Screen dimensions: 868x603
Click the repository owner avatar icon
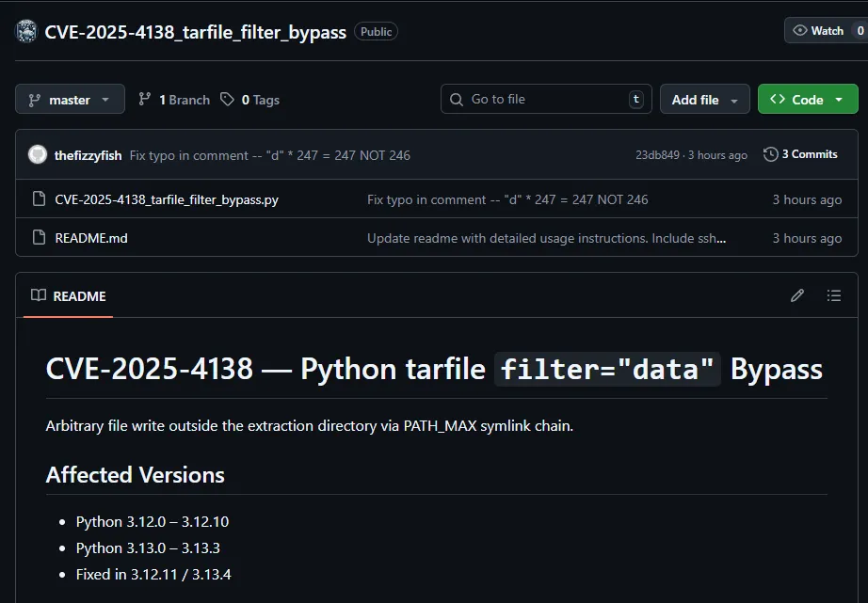coord(26,31)
